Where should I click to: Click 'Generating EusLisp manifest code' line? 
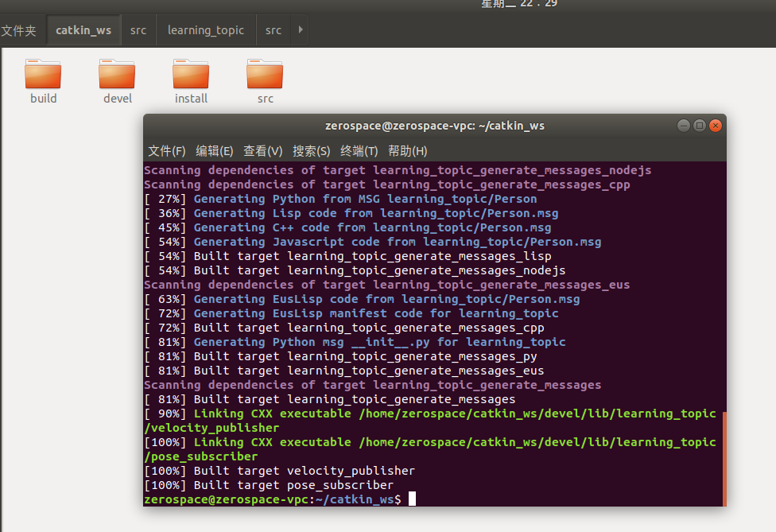click(351, 314)
